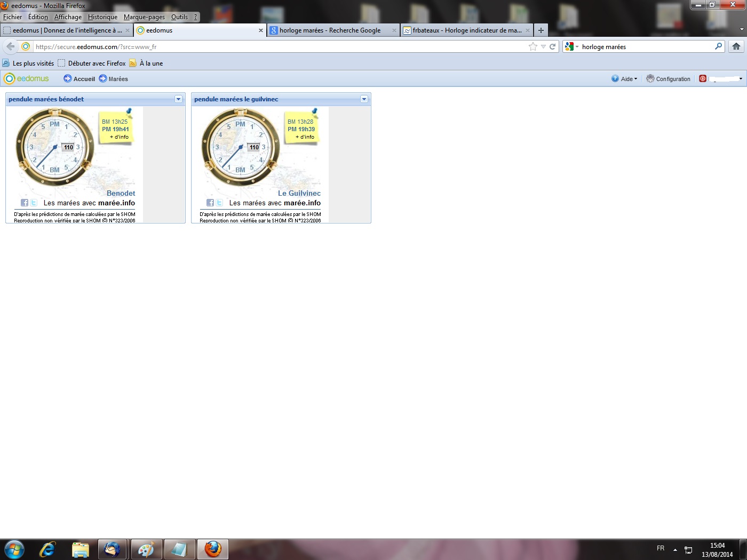Reload the page using the refresh icon
747x560 pixels.
coord(553,47)
